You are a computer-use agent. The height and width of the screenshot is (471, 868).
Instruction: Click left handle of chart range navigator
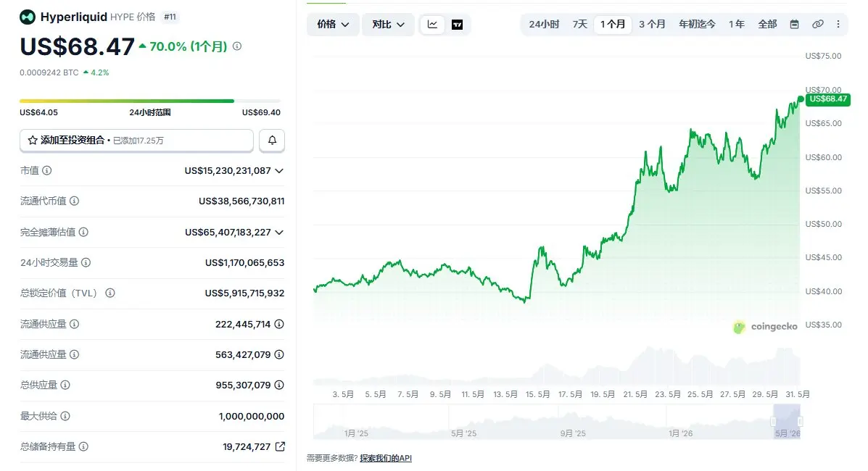point(773,422)
